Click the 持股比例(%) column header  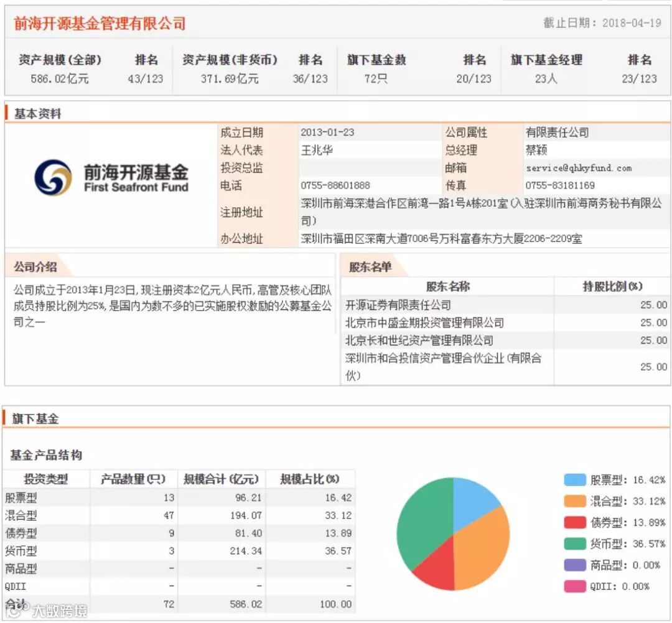[612, 286]
